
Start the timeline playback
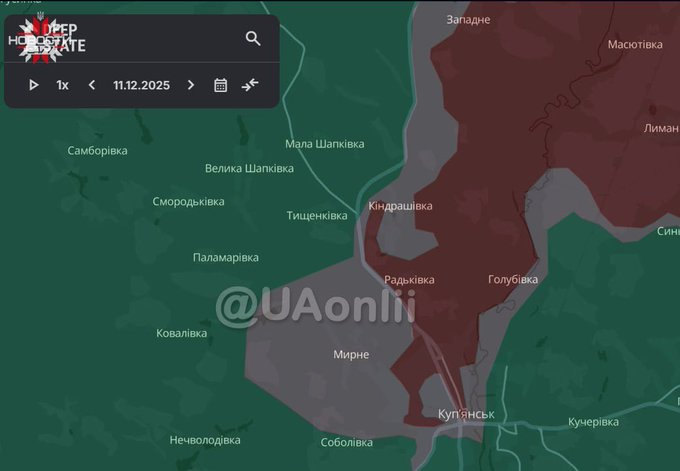coord(33,85)
